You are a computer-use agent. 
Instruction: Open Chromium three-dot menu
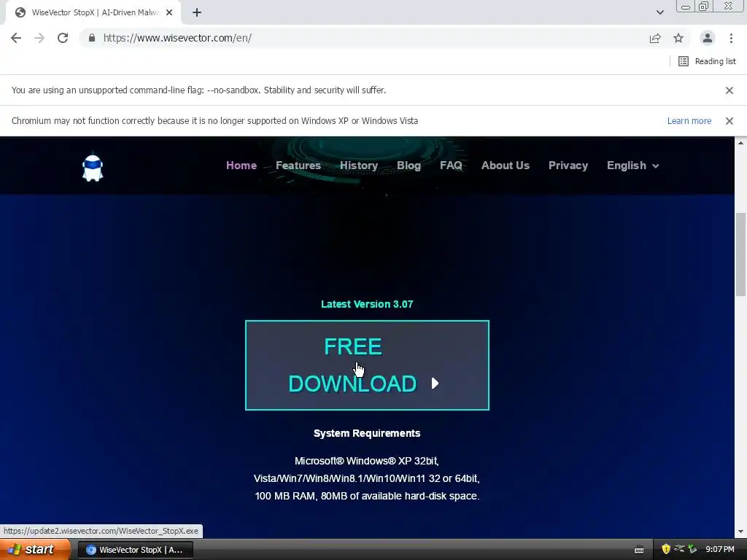point(731,38)
